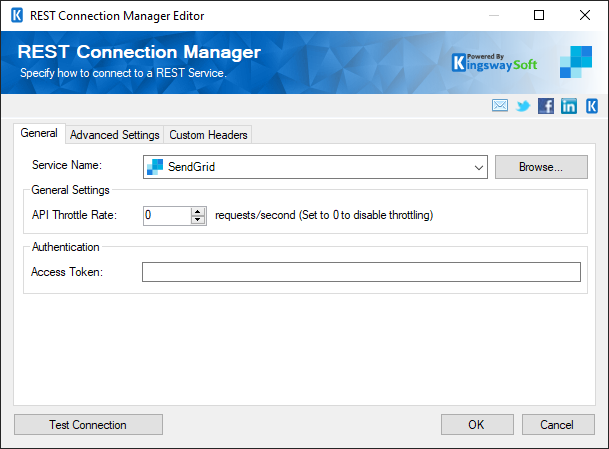Click the 'Access Token:' label

pos(67,272)
